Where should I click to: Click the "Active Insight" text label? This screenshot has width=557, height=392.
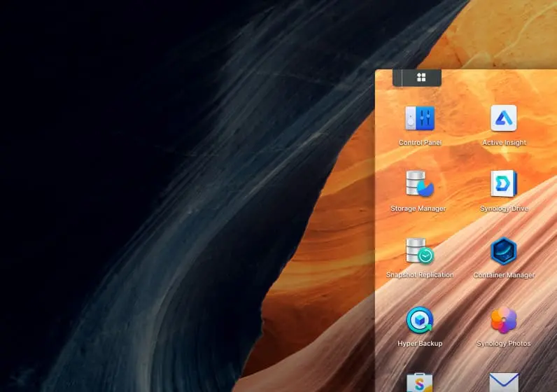click(x=504, y=143)
